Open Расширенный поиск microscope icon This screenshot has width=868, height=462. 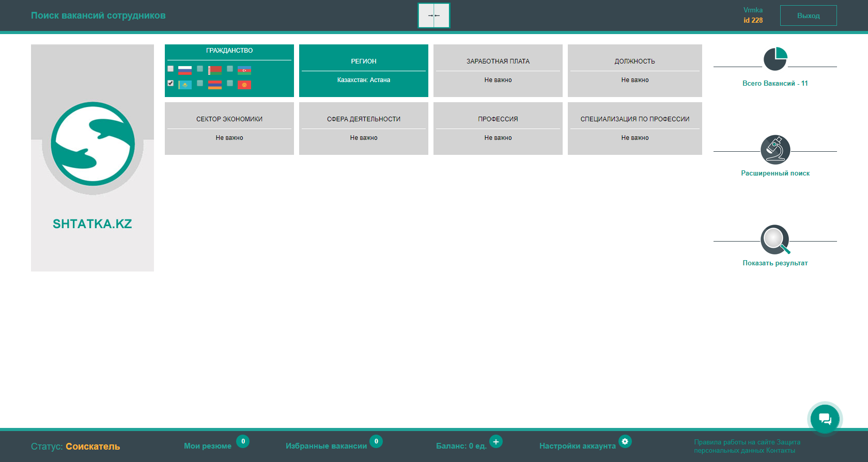click(x=775, y=150)
